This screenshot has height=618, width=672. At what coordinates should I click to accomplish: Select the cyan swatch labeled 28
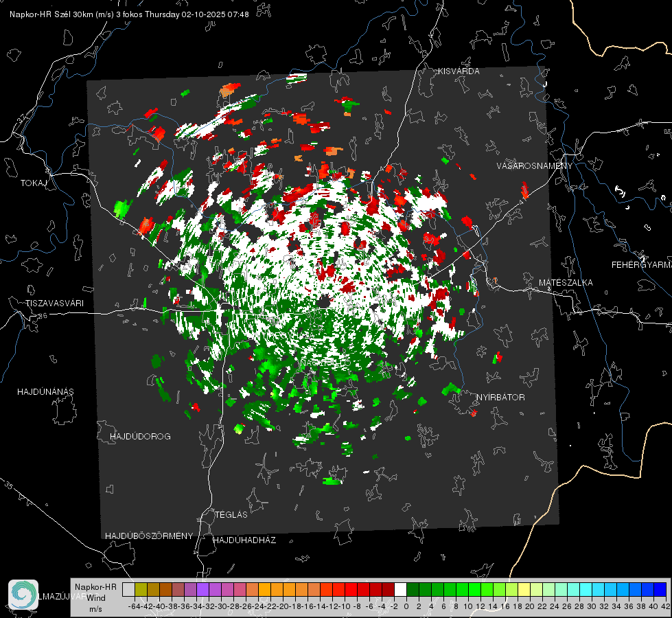click(586, 589)
